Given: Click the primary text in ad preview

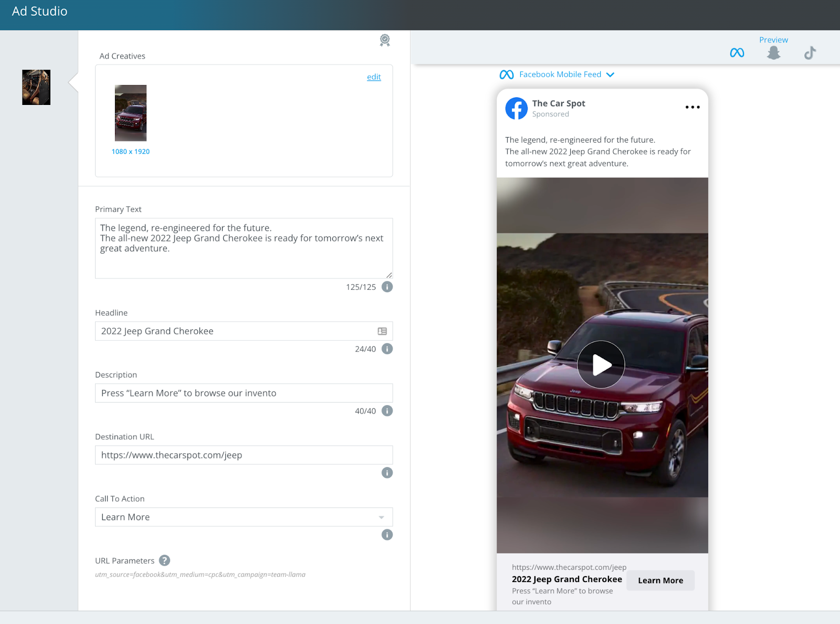Looking at the screenshot, I should tap(598, 152).
